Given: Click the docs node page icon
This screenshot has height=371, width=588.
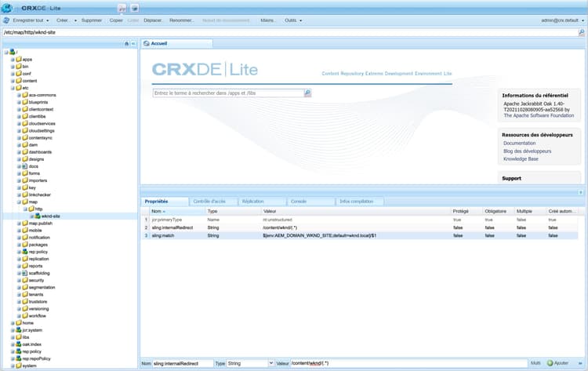Looking at the screenshot, I should (25, 166).
